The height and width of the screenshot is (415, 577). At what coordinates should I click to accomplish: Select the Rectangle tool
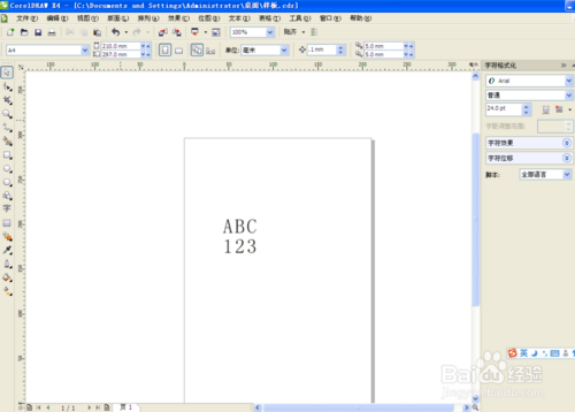point(7,155)
